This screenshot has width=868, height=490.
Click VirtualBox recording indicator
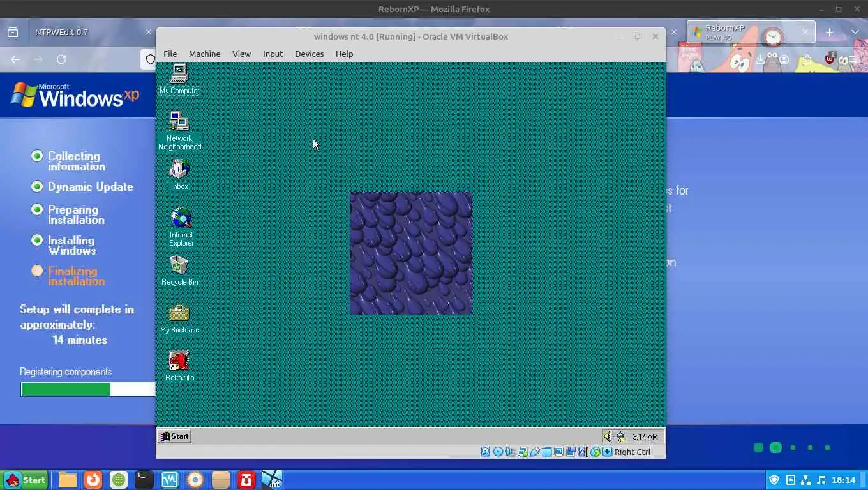[x=571, y=452]
